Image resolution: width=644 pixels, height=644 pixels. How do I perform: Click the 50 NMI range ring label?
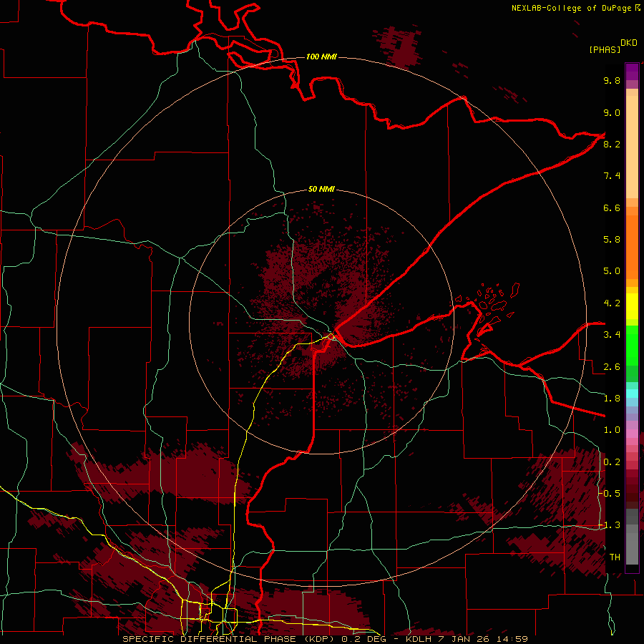pos(321,190)
